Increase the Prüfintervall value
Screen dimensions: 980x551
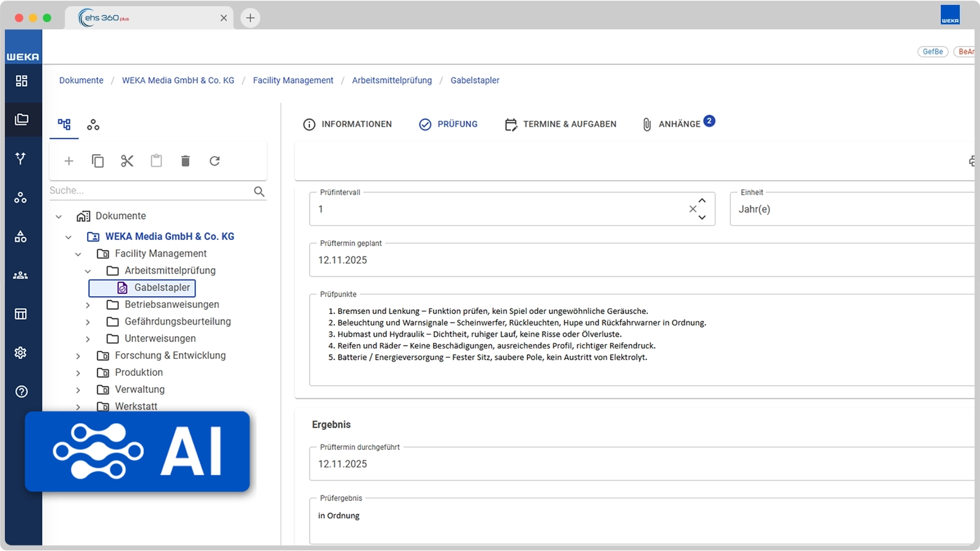pos(703,201)
